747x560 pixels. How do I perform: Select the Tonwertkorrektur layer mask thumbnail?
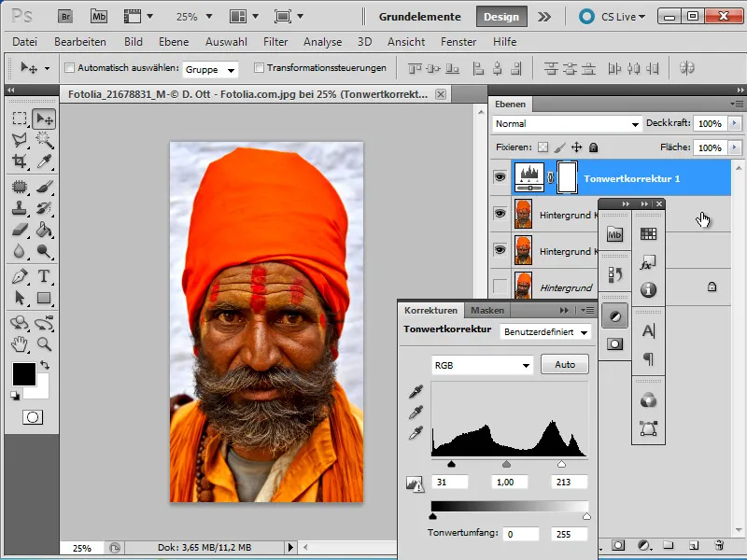point(567,177)
